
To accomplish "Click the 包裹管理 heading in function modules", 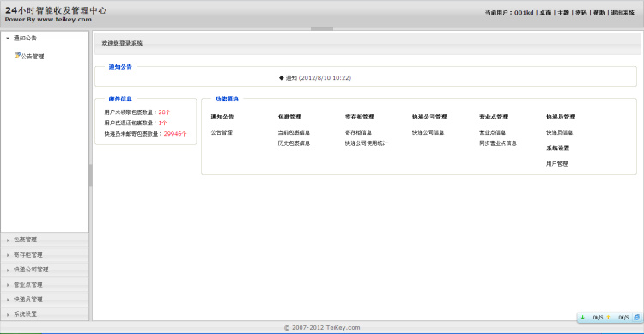I will point(289,117).
